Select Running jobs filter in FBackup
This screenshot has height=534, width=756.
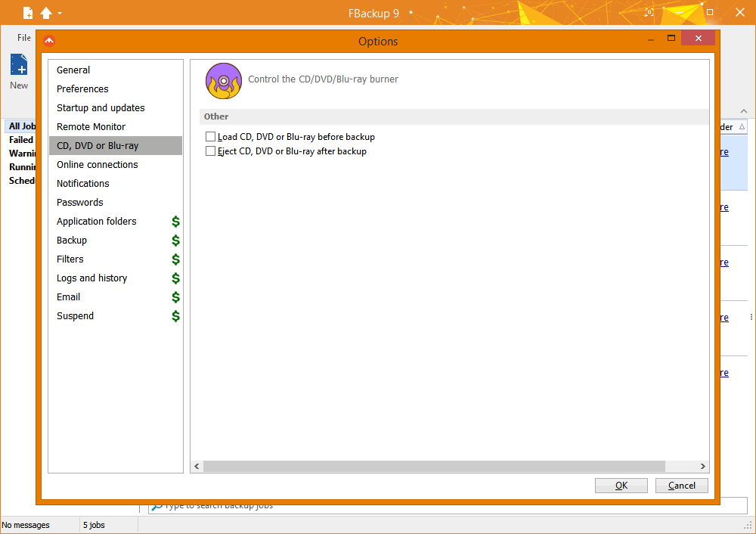[21, 167]
